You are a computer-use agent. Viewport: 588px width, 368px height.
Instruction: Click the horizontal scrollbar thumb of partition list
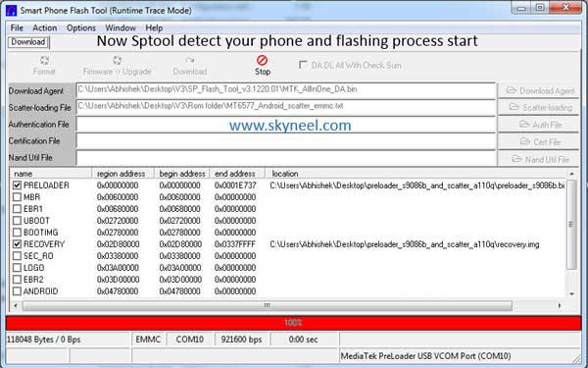(x=267, y=305)
